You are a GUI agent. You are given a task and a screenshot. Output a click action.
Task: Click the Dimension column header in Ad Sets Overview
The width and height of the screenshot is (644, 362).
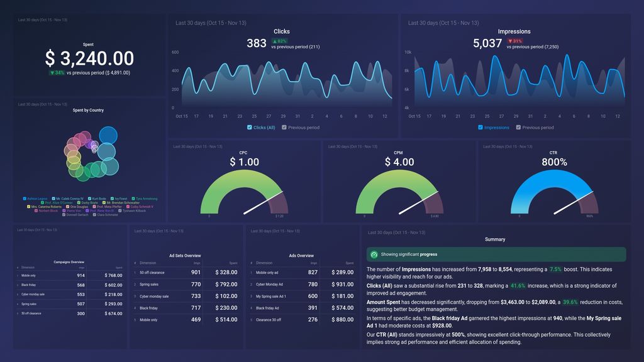coord(147,263)
